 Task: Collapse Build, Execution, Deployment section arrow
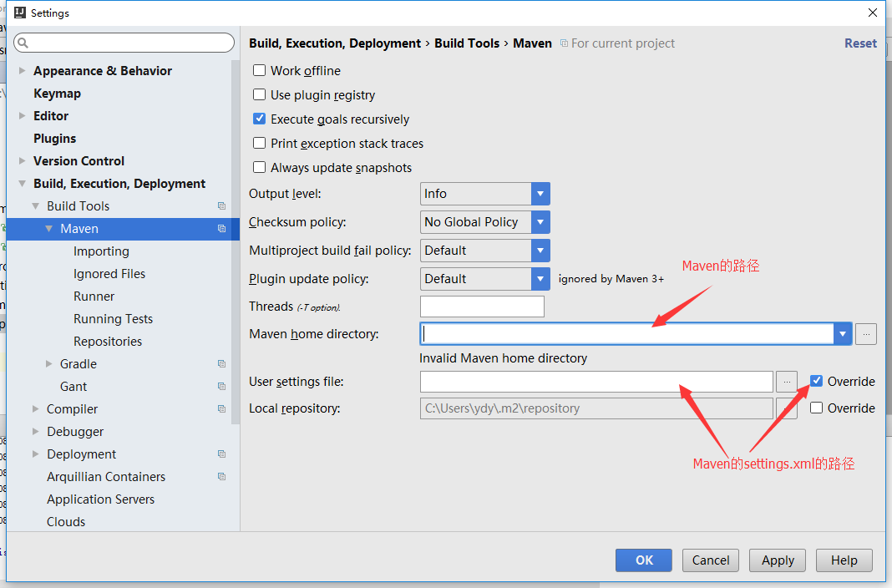click(x=23, y=184)
